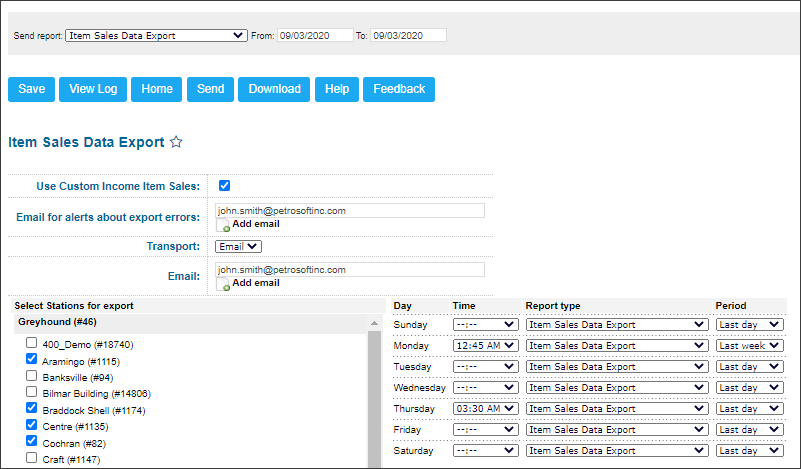Click the To date field

pyautogui.click(x=408, y=35)
